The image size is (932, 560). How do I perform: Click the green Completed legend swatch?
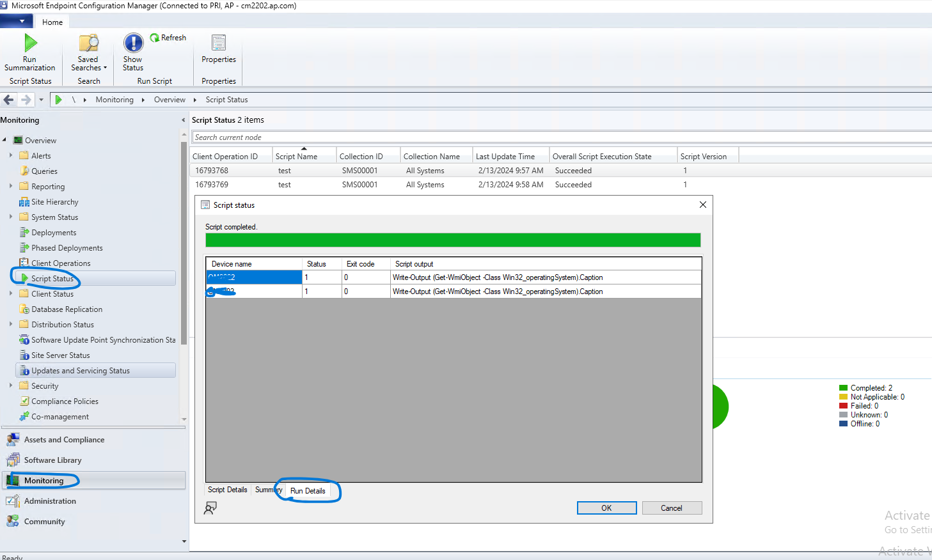point(843,388)
